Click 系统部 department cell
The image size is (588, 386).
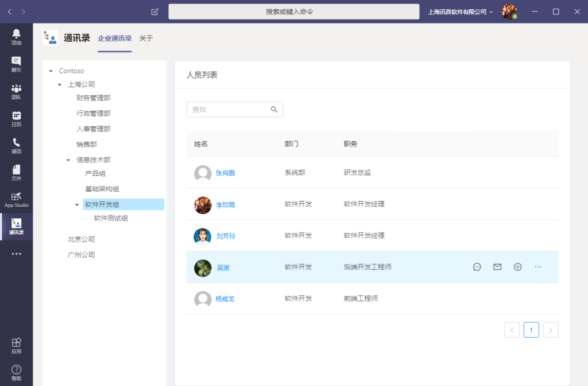295,172
